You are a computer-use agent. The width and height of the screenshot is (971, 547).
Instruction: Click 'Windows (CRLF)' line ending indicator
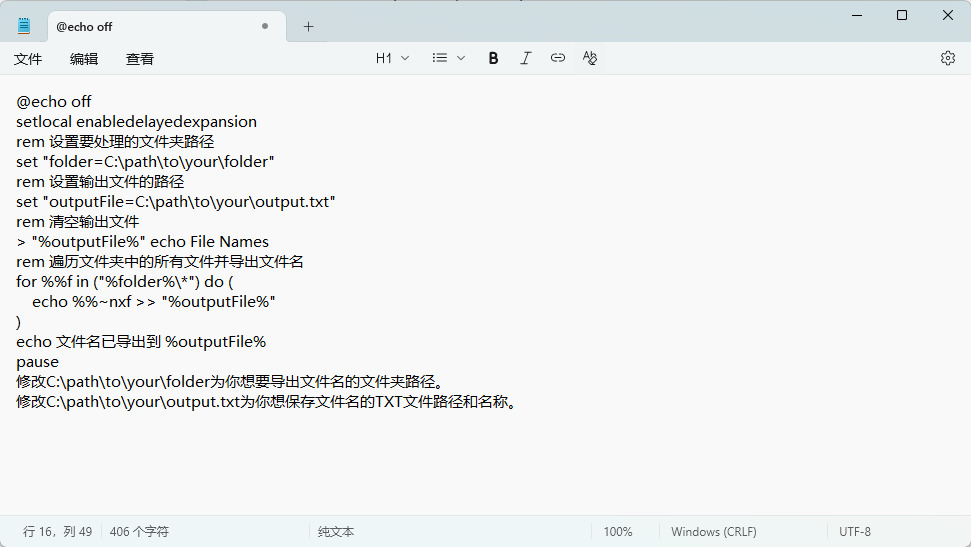pyautogui.click(x=713, y=532)
